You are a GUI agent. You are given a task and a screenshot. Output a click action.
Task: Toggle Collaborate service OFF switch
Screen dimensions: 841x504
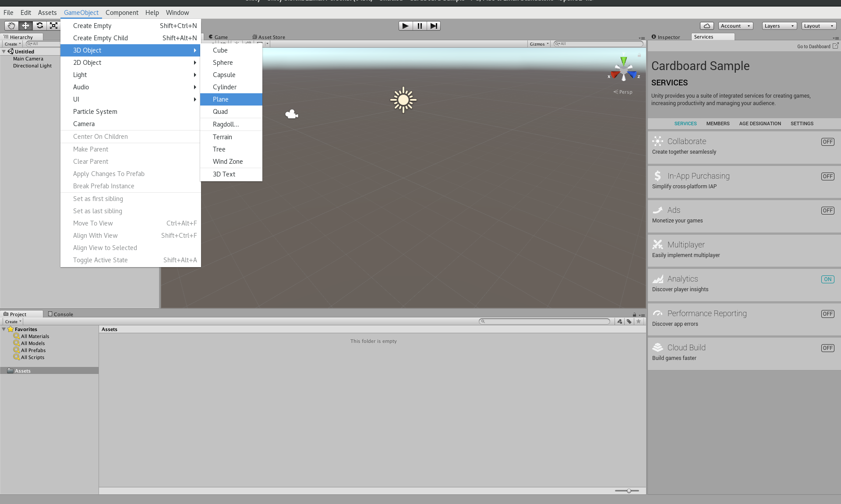coord(827,142)
